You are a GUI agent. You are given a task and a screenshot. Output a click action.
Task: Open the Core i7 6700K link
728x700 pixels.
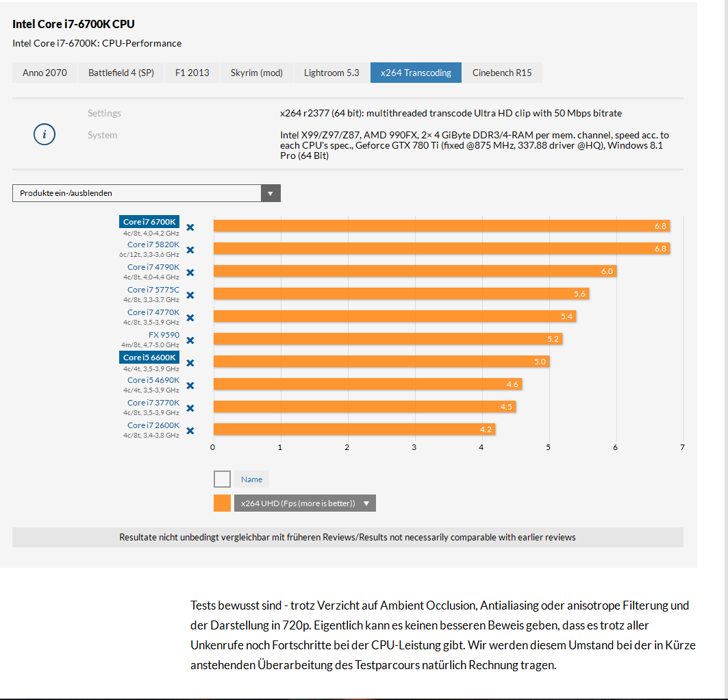click(149, 222)
